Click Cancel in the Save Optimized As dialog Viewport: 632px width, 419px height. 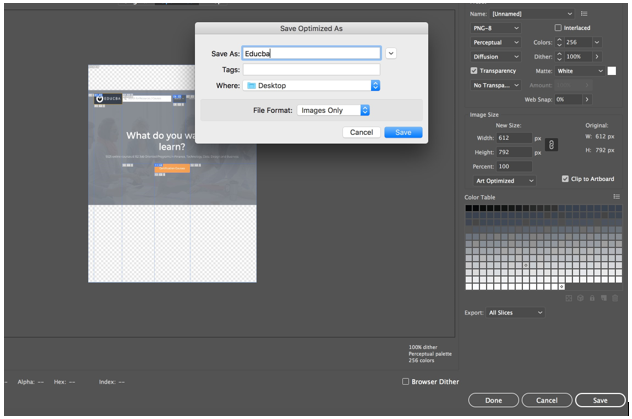[x=361, y=132]
